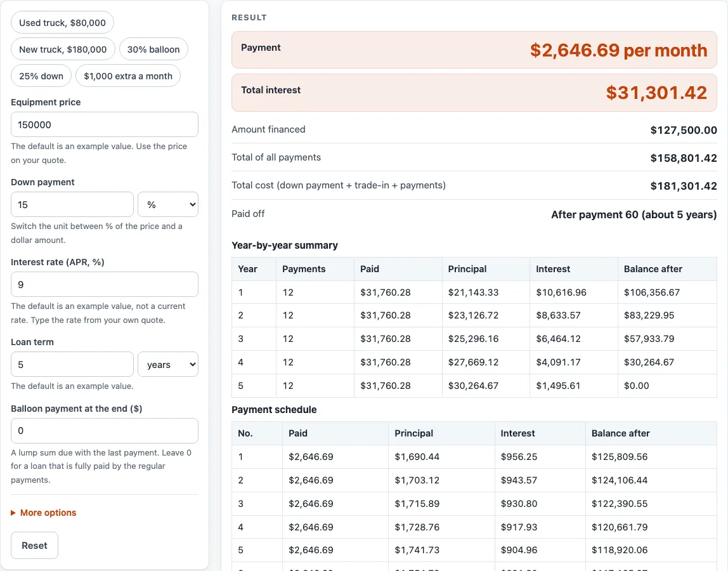Select Total cost value $181,301.42
The height and width of the screenshot is (571, 728).
point(684,186)
